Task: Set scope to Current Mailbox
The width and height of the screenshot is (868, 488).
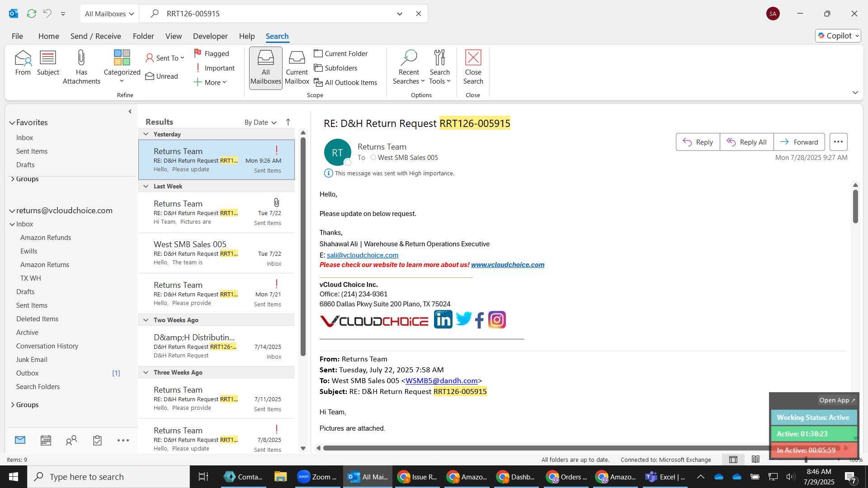Action: click(297, 68)
